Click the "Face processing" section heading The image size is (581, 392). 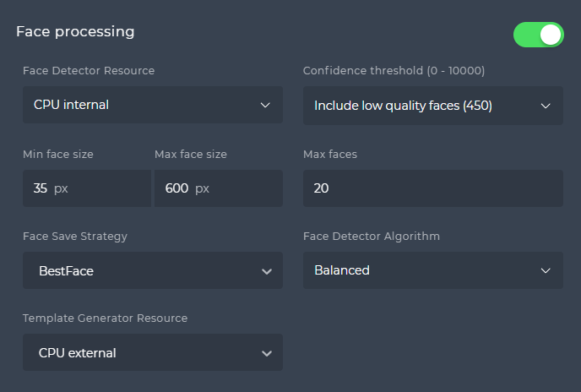point(75,32)
